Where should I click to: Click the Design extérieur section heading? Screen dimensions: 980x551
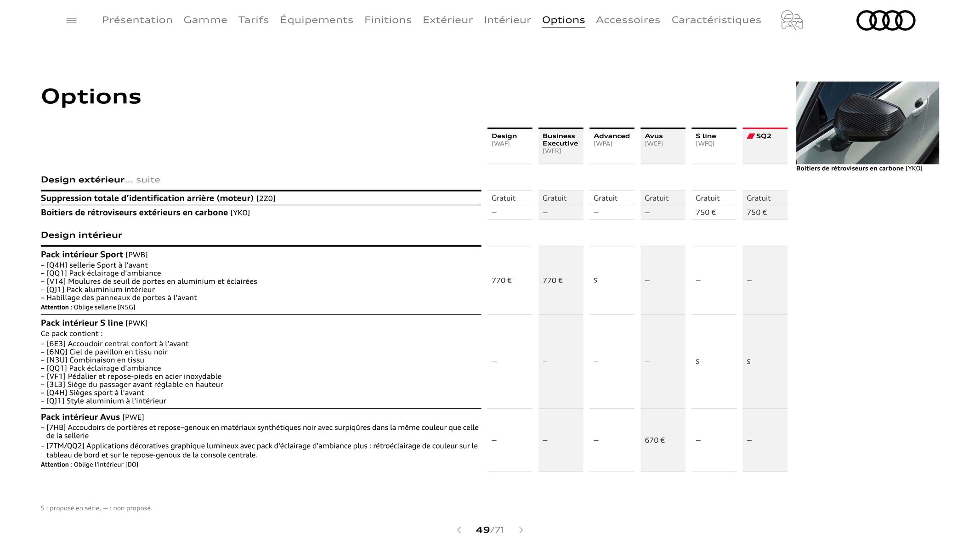(x=101, y=180)
